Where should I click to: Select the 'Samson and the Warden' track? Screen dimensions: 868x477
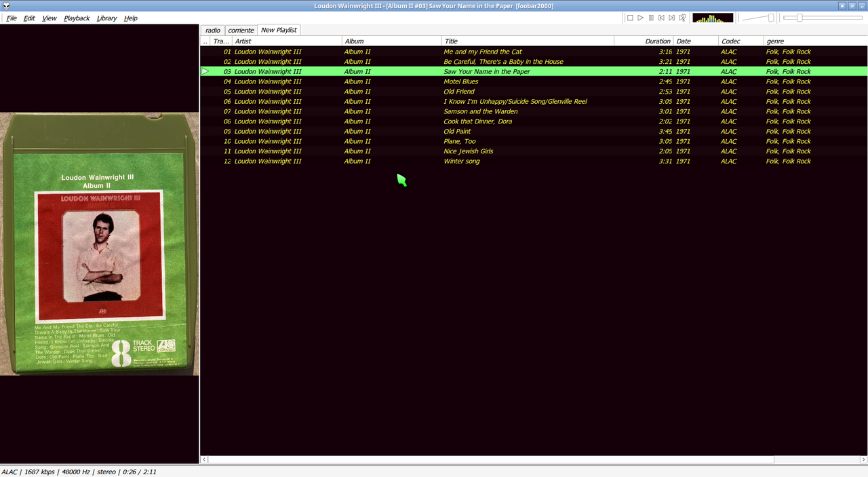(534, 111)
